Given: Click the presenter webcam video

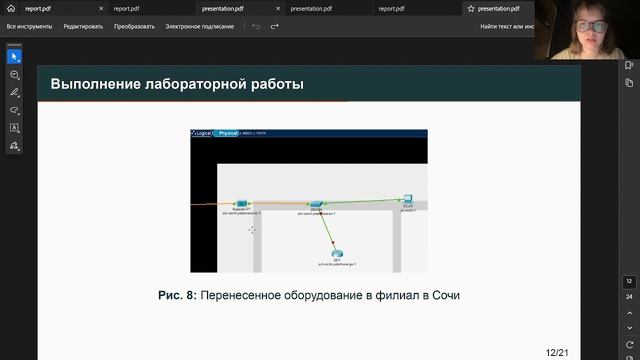Looking at the screenshot, I should [x=587, y=29].
